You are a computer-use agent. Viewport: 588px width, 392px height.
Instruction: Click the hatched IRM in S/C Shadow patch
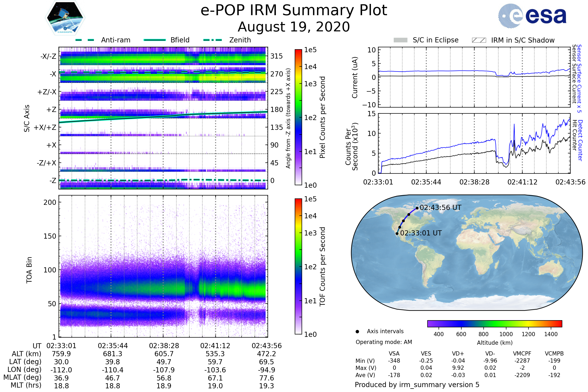point(479,40)
